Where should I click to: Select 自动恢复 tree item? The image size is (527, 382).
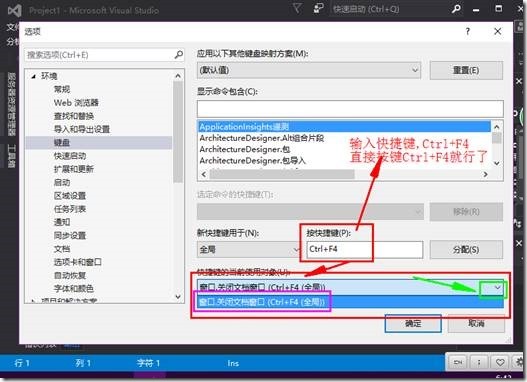pos(70,275)
